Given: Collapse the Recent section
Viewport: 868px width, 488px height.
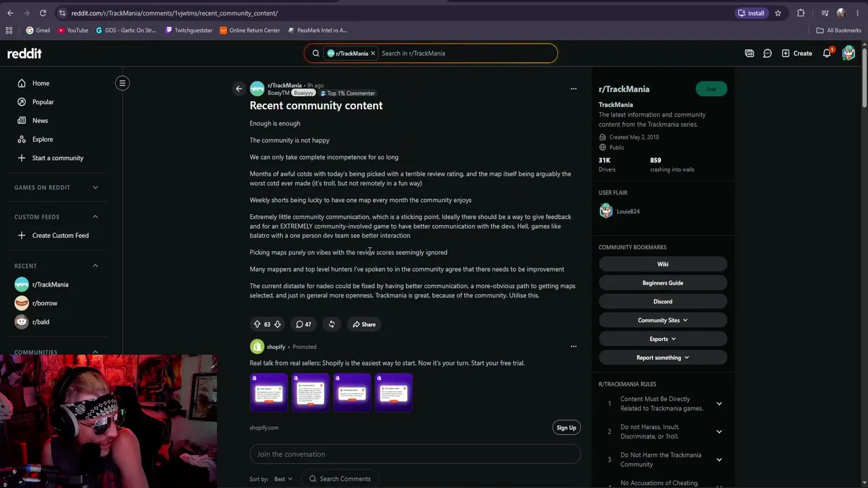Looking at the screenshot, I should tap(95, 266).
